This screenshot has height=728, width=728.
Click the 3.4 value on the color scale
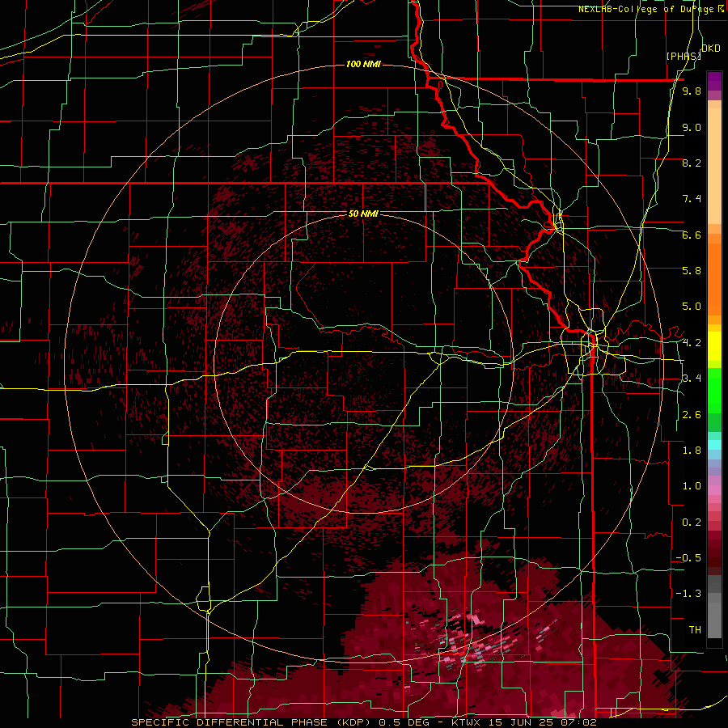pos(692,379)
